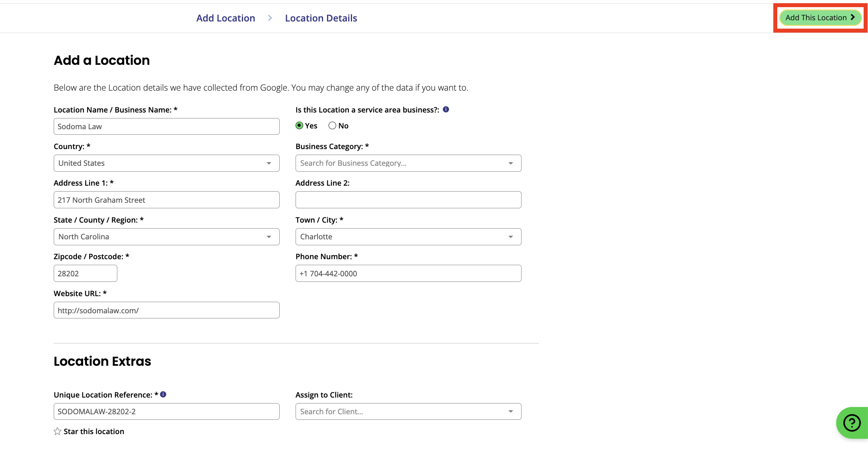Go to the Add Location breadcrumb step
The width and height of the screenshot is (868, 454).
coord(225,18)
